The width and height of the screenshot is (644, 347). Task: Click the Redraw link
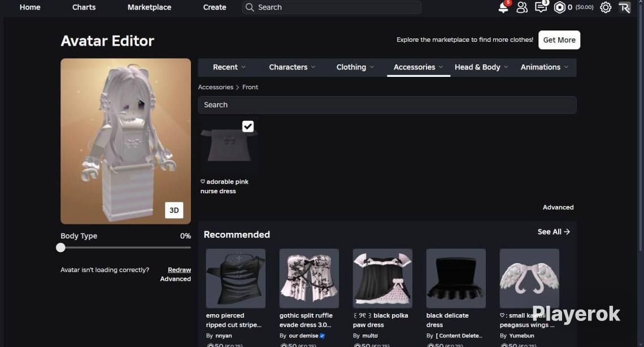[x=179, y=270]
